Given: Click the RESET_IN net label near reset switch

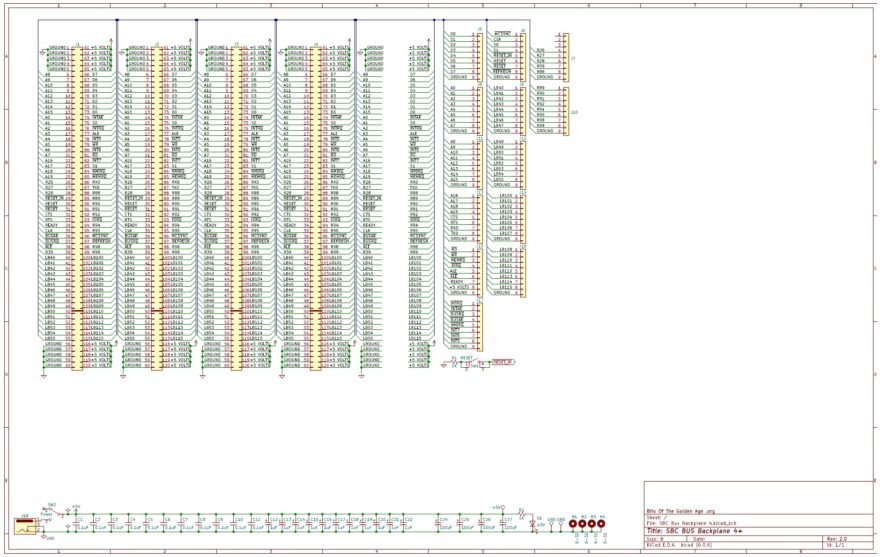Looking at the screenshot, I should pyautogui.click(x=502, y=363).
